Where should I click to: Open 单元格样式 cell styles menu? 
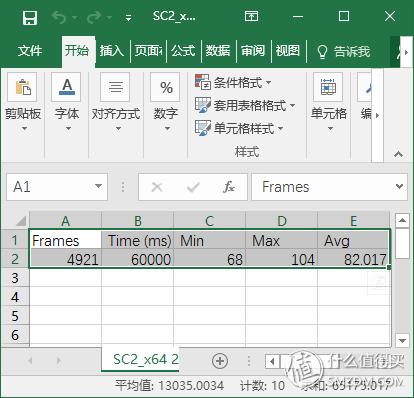pos(239,128)
